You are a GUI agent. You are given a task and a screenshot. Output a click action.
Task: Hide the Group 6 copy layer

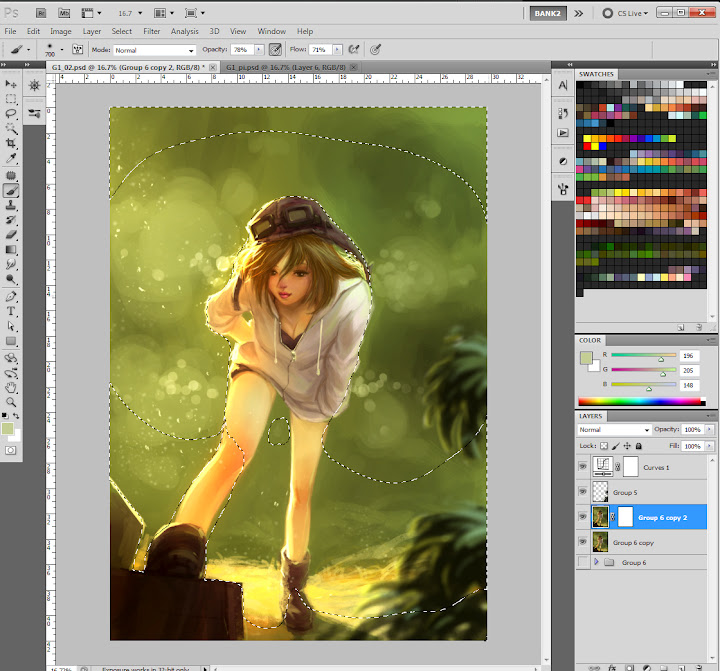pyautogui.click(x=583, y=542)
